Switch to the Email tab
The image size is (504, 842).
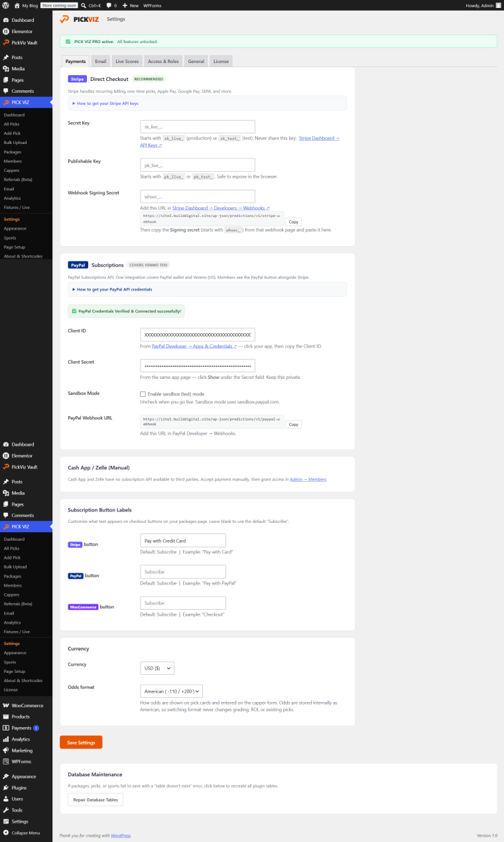pos(101,61)
